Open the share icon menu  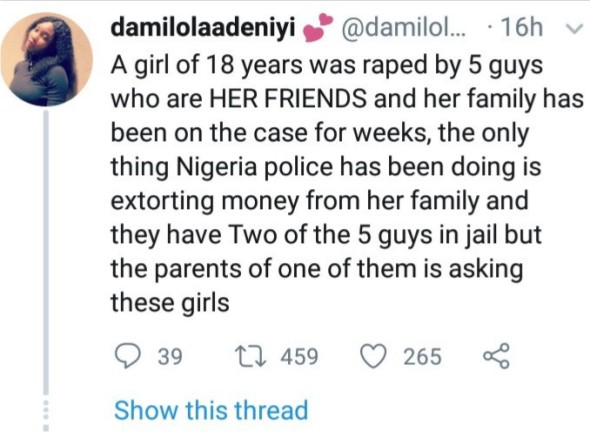(x=496, y=356)
